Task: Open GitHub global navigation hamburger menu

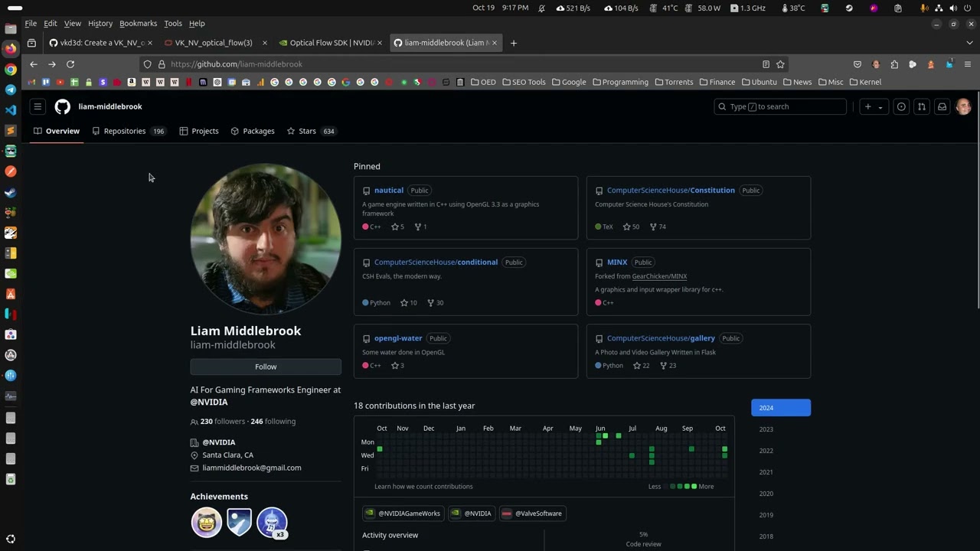Action: point(37,106)
